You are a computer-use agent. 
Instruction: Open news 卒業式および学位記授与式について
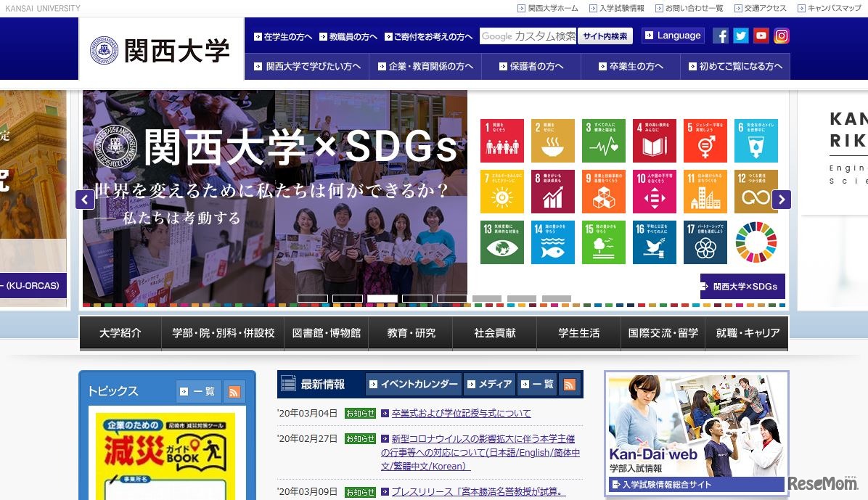click(461, 413)
